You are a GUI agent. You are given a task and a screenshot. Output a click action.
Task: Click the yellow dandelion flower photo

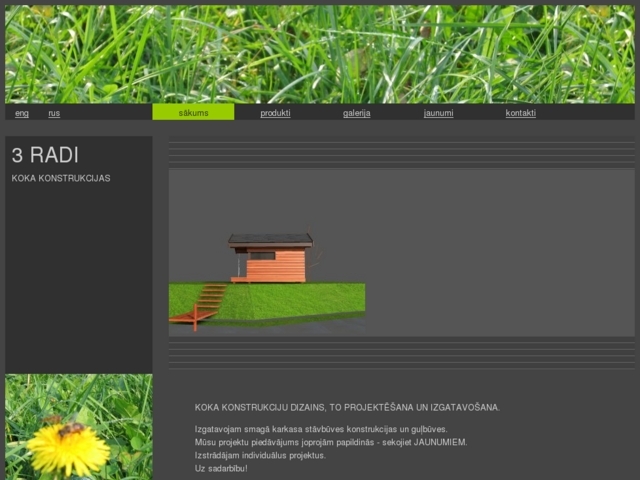pyautogui.click(x=68, y=448)
